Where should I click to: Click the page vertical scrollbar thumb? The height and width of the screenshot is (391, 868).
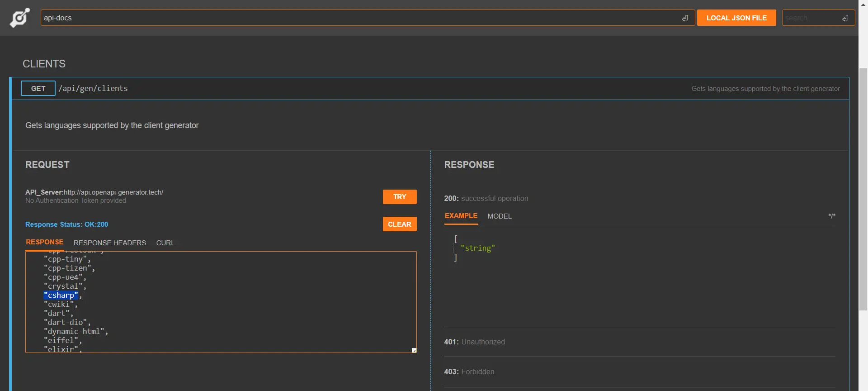tap(863, 189)
